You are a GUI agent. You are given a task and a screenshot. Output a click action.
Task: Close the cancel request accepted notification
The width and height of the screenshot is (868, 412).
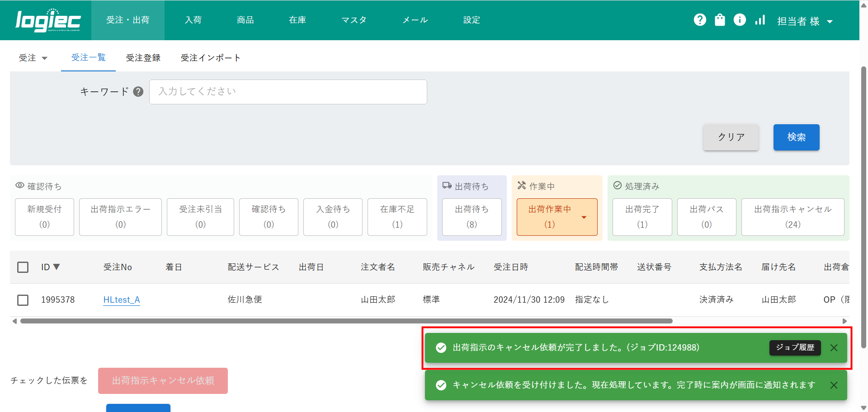(x=834, y=385)
